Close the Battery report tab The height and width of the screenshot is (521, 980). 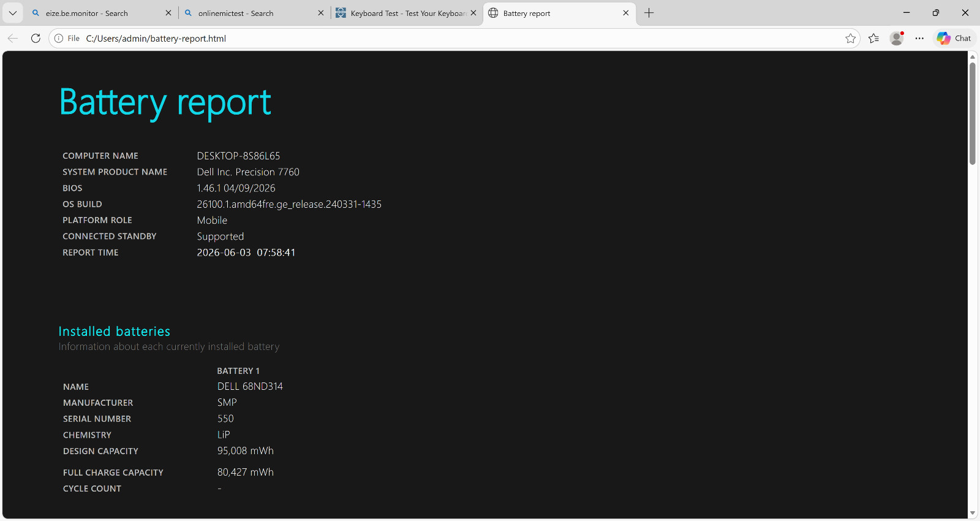(625, 13)
